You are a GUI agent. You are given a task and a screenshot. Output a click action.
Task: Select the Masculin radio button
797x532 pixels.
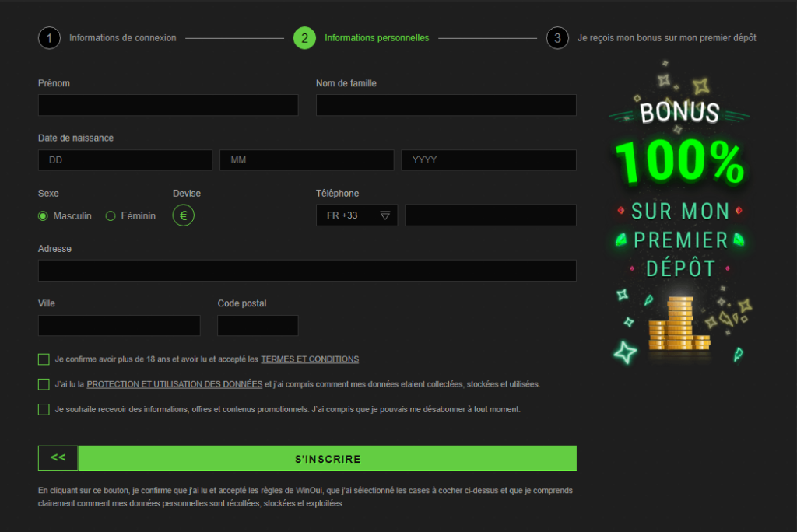tap(43, 215)
